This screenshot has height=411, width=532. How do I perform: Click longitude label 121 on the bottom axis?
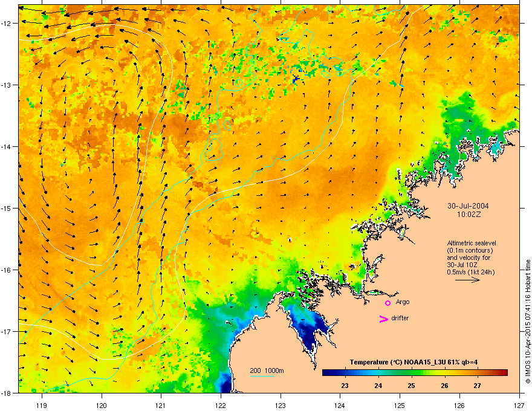(x=161, y=405)
